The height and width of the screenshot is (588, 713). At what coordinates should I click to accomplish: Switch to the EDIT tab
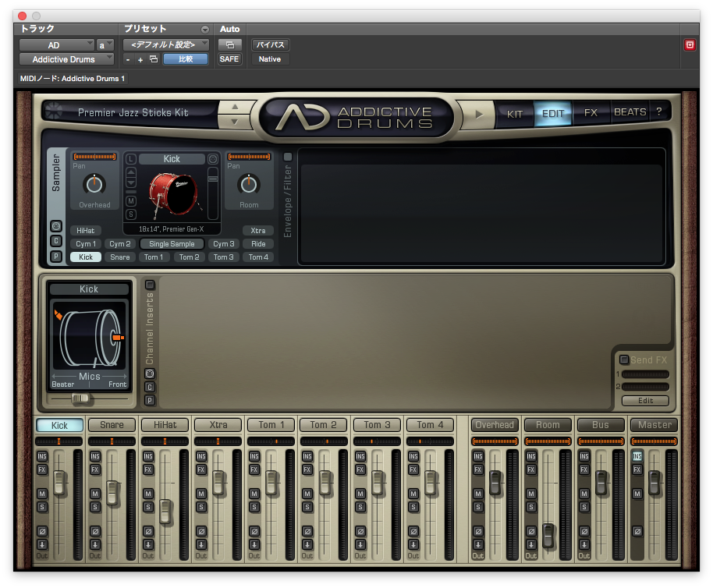pyautogui.click(x=552, y=114)
